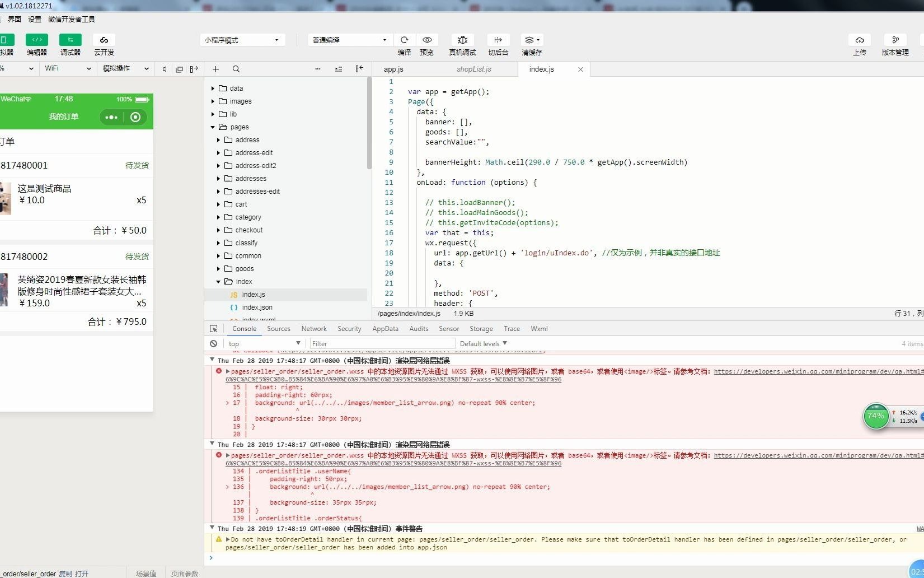Collapse the pages folder
The height and width of the screenshot is (578, 924).
(x=213, y=127)
